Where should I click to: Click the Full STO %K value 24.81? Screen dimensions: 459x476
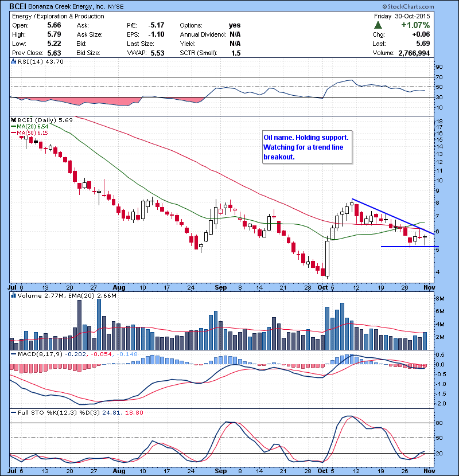tap(111, 412)
